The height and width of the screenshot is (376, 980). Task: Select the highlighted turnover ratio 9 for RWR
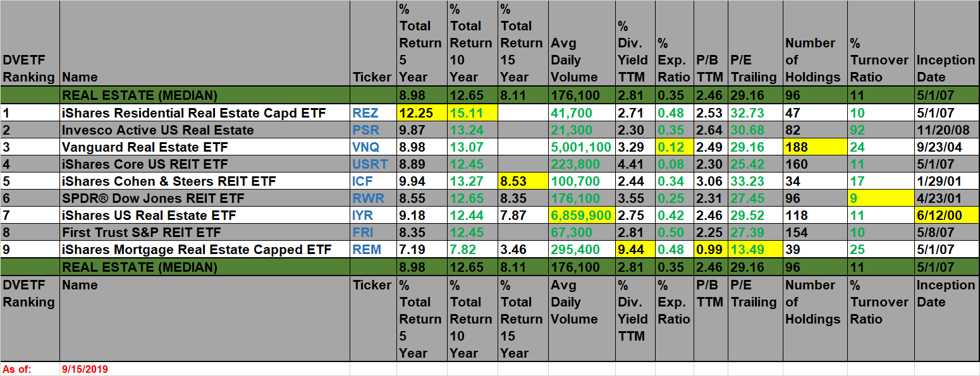pyautogui.click(x=880, y=198)
